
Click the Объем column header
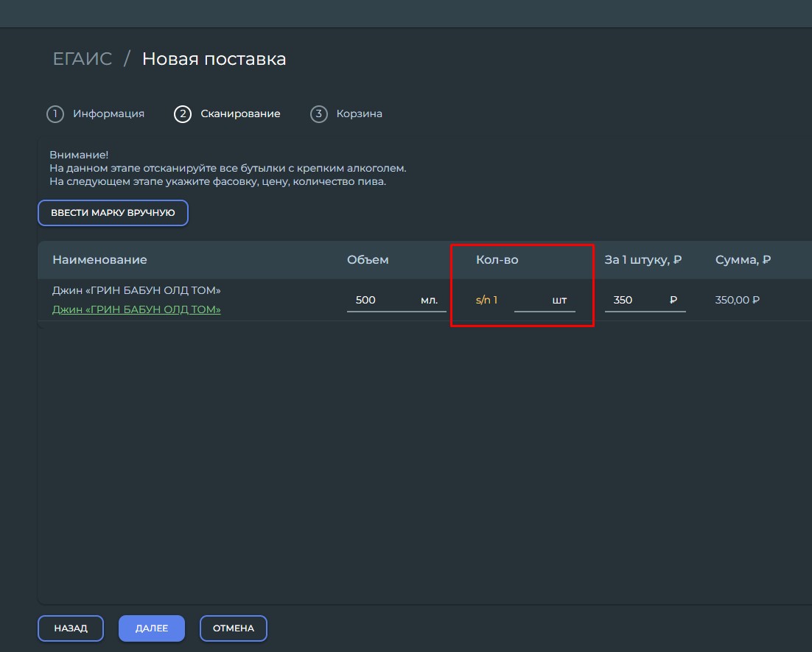click(368, 260)
